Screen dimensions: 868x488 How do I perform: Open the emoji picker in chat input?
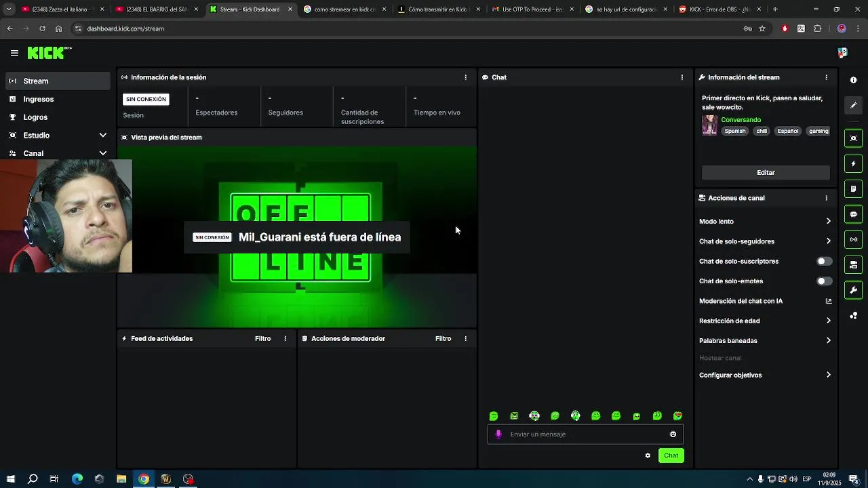(x=673, y=434)
